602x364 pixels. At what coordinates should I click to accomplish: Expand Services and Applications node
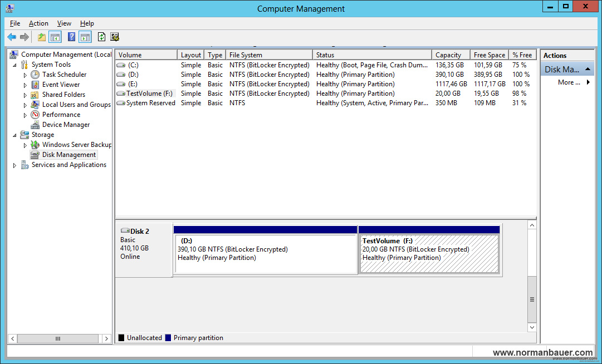click(x=14, y=165)
